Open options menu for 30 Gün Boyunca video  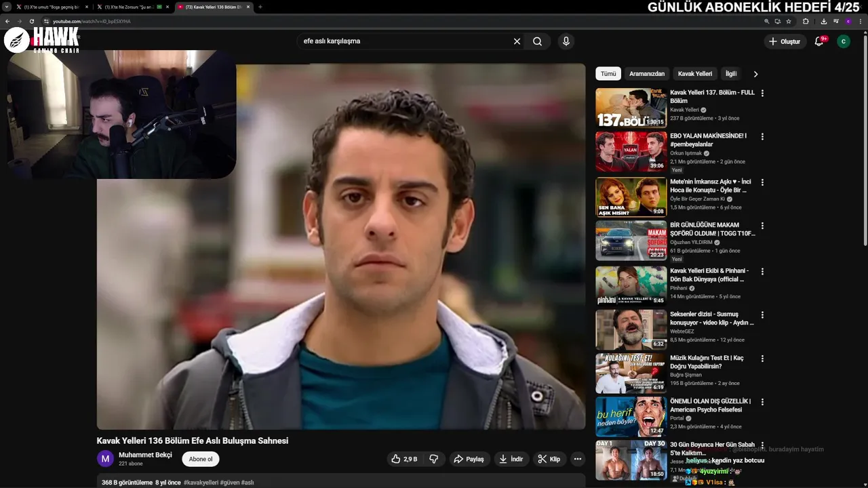coord(762,445)
